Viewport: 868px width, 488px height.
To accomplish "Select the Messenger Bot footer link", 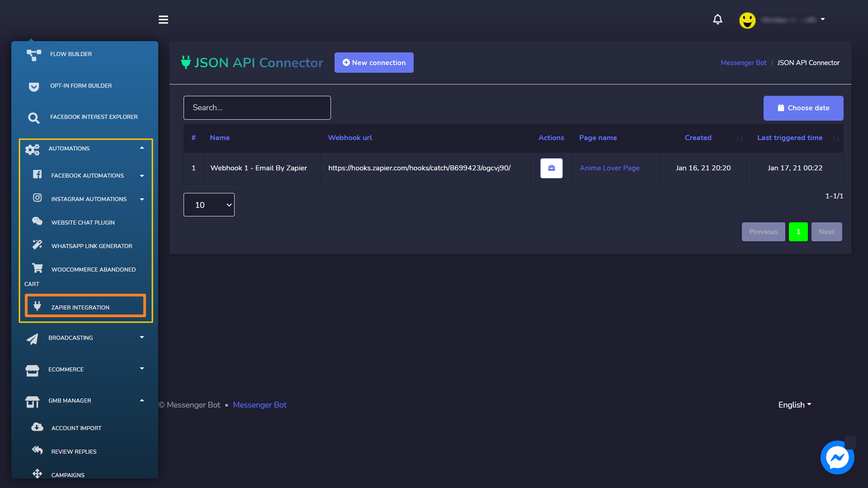I will tap(259, 404).
